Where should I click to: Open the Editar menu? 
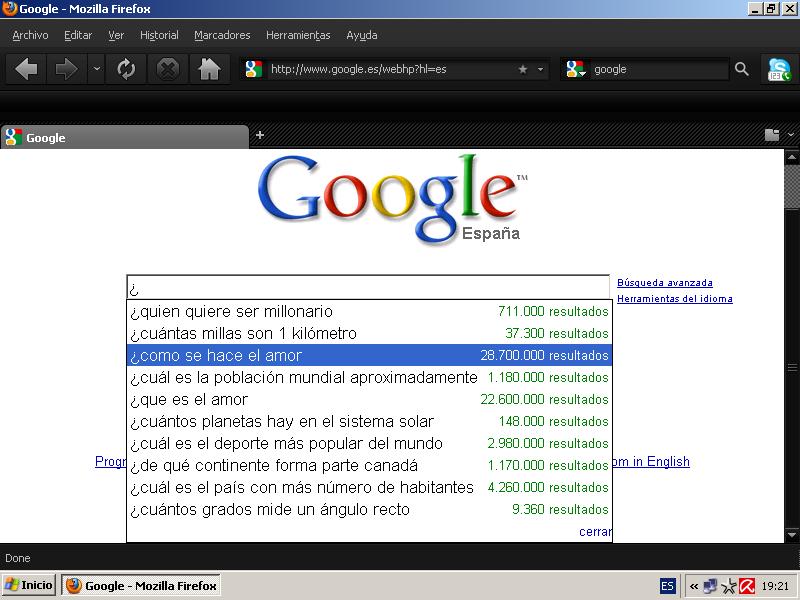(78, 35)
